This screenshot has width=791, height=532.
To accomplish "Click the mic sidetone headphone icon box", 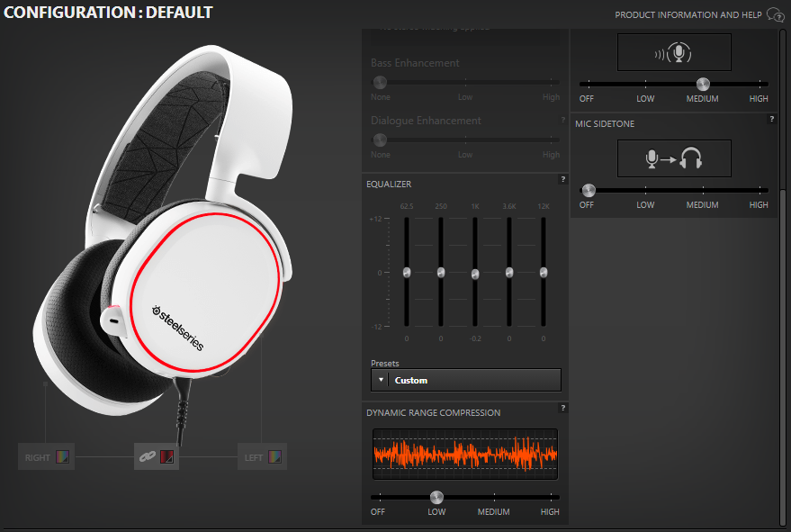I will coord(674,158).
